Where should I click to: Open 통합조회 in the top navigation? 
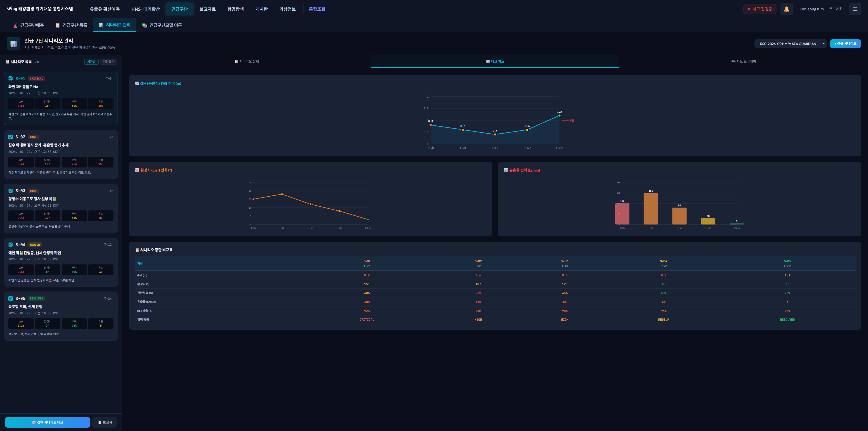click(x=317, y=9)
